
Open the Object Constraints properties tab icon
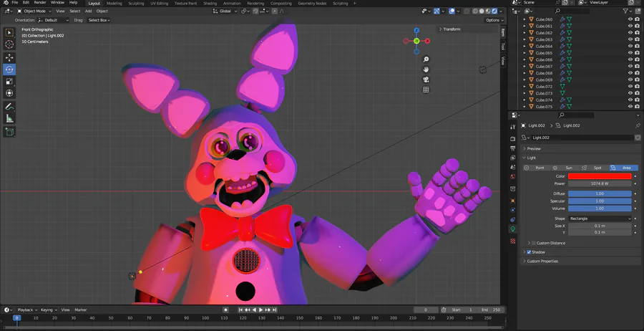[x=512, y=219]
